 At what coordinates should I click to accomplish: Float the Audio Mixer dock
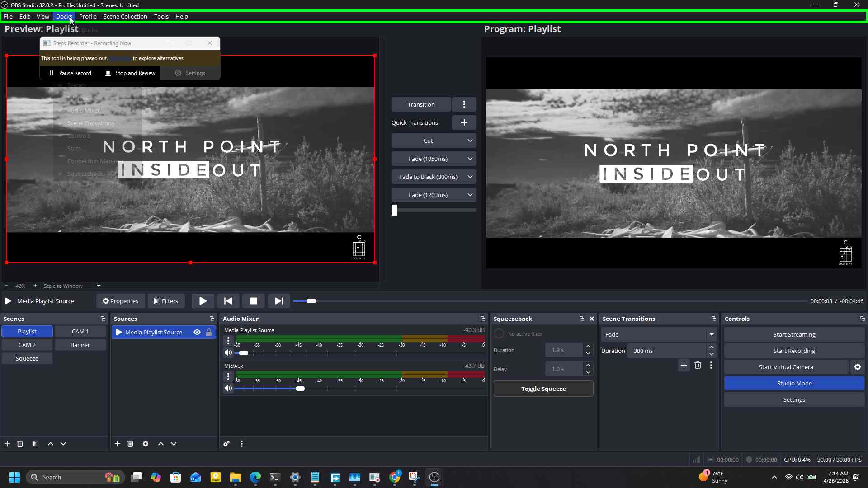pyautogui.click(x=483, y=319)
